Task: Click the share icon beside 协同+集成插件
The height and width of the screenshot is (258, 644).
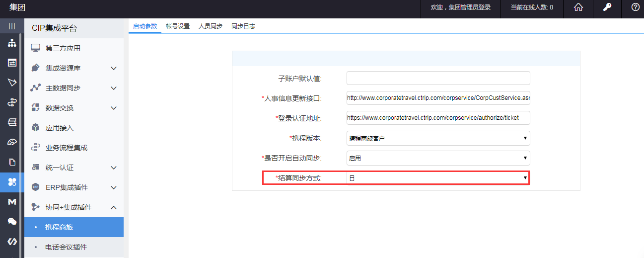Action: (x=35, y=207)
